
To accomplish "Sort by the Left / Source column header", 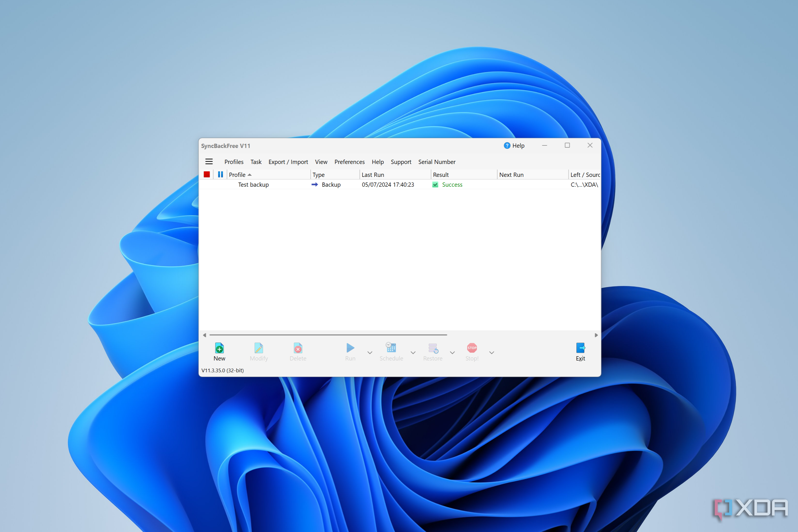I will [x=585, y=174].
